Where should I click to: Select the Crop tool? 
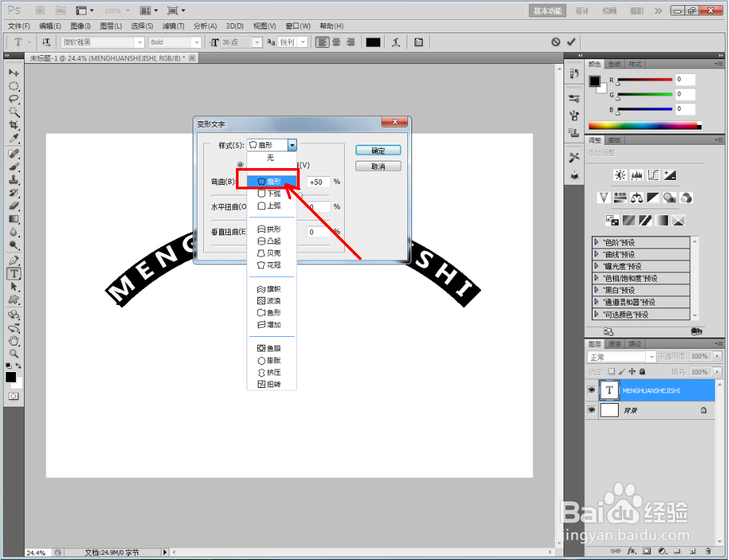[14, 125]
